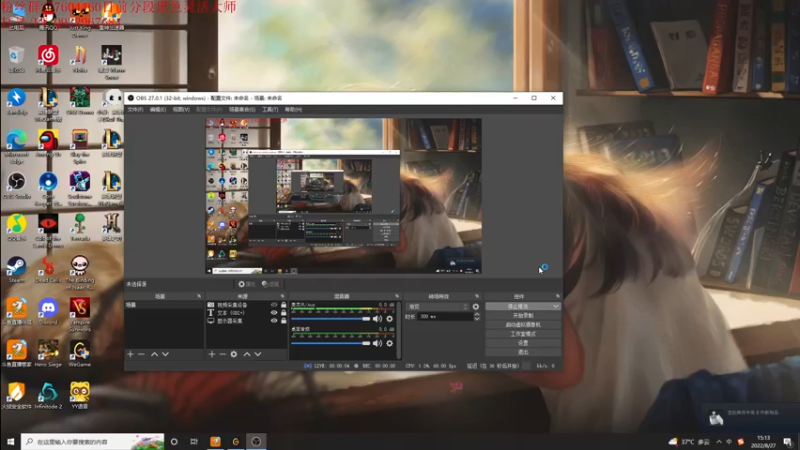The height and width of the screenshot is (450, 800).
Task: Toggle lock on display capture source
Action: pyautogui.click(x=284, y=321)
